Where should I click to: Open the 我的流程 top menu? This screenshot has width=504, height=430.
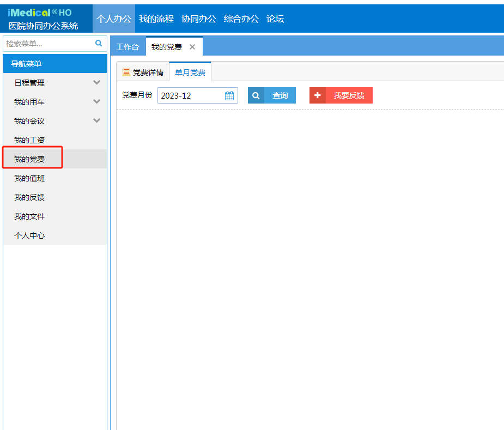click(156, 19)
